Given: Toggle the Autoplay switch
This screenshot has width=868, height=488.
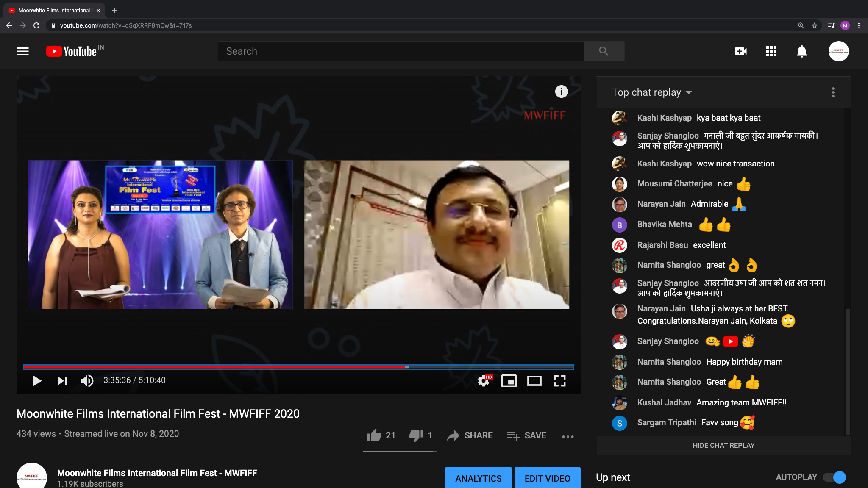Looking at the screenshot, I should (835, 477).
